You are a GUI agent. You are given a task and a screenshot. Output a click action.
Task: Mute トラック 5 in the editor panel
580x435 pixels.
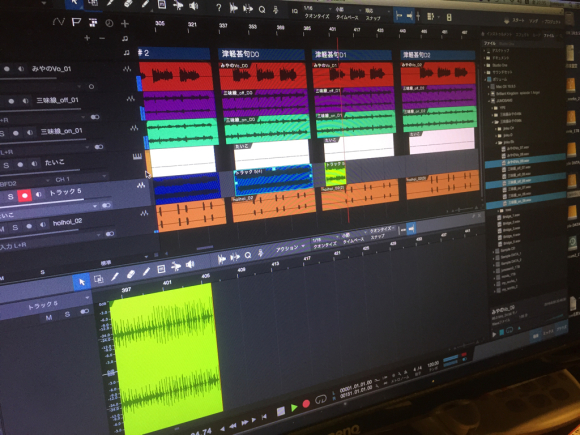[48, 318]
